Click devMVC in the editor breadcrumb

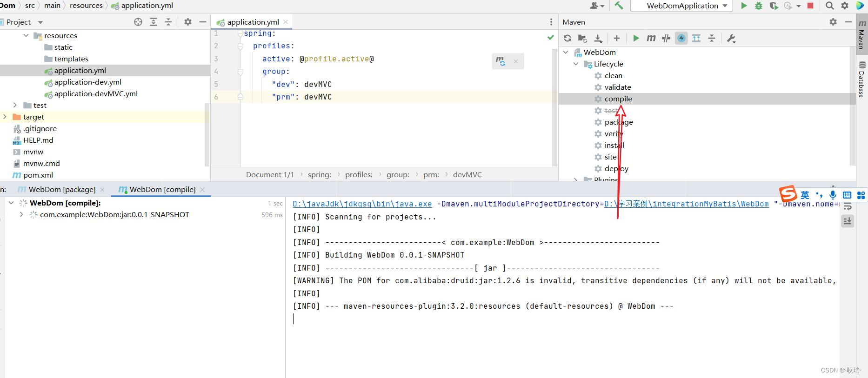[x=467, y=174]
